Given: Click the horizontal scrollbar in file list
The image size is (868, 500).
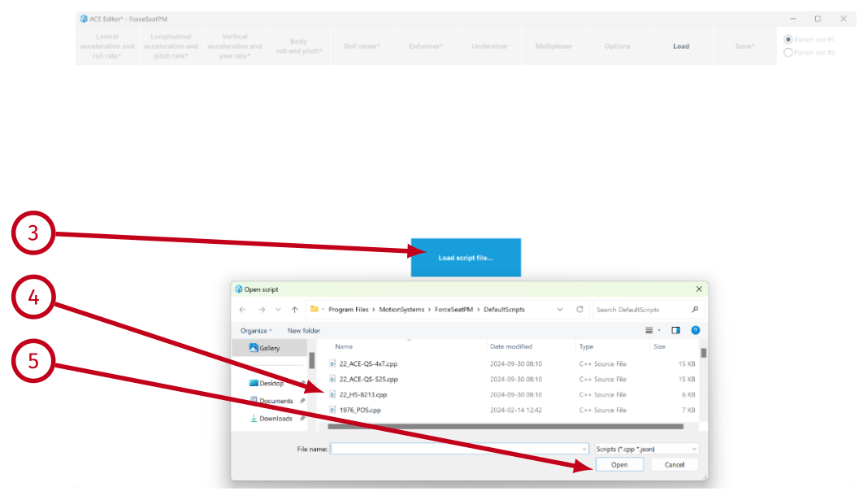Looking at the screenshot, I should pos(504,426).
